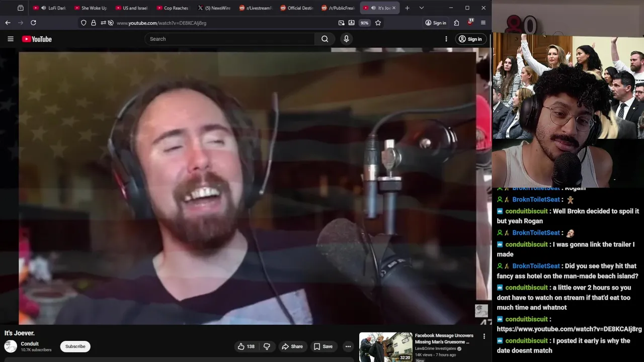Open the YouTube link in chat
Viewport: 644px width, 362px height.
pyautogui.click(x=569, y=329)
